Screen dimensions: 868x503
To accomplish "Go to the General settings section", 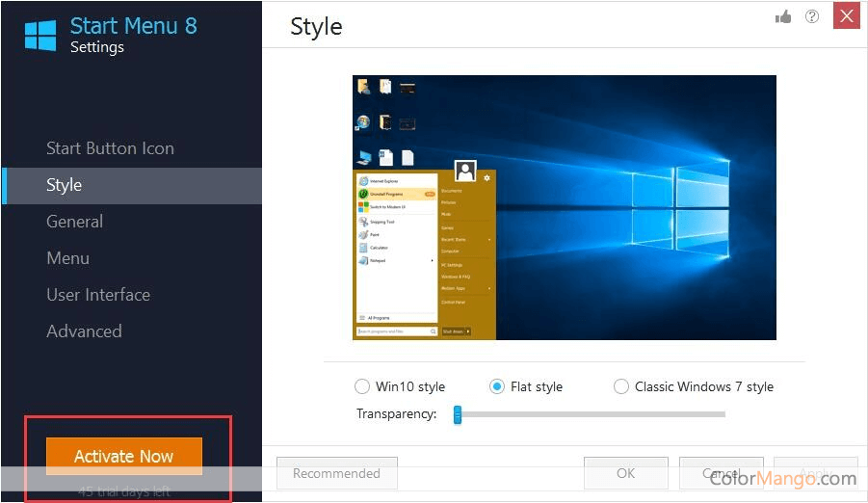I will pyautogui.click(x=74, y=222).
